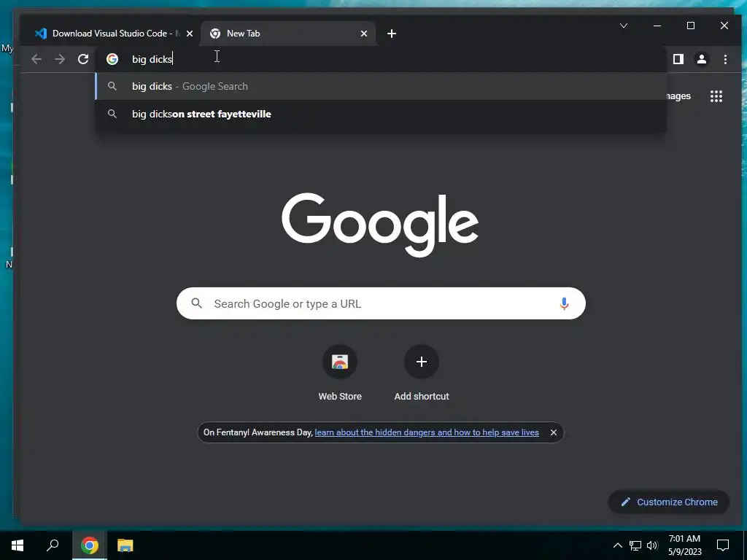Open the volume tray icon
This screenshot has height=560, width=747.
click(652, 545)
